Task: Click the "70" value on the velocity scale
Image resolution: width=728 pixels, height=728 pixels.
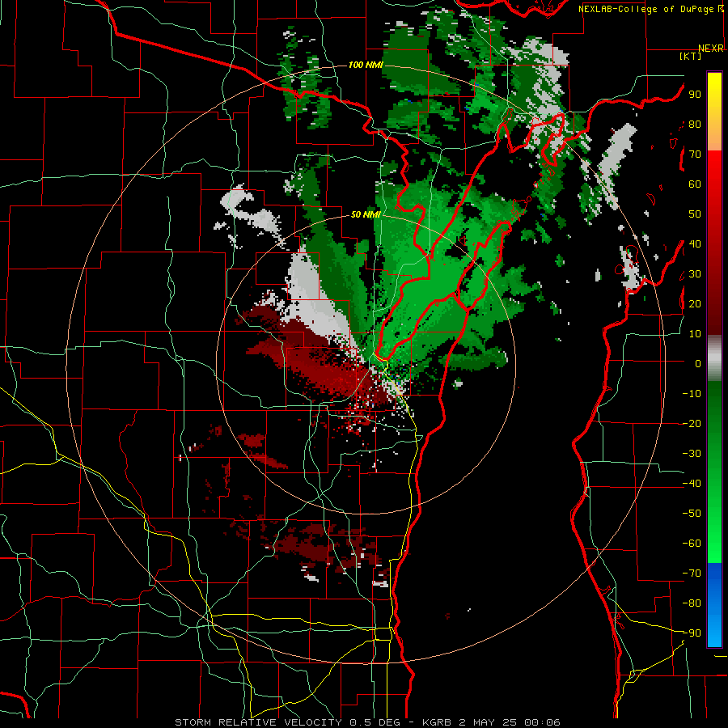Action: pyautogui.click(x=695, y=154)
